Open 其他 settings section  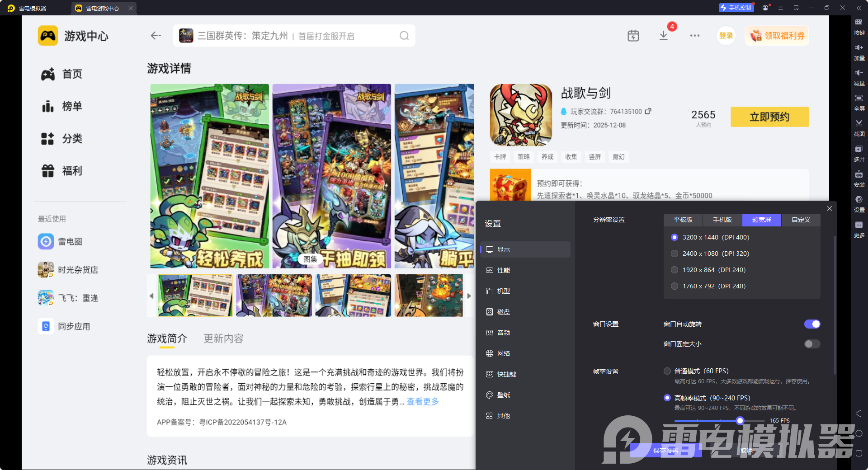525,416
